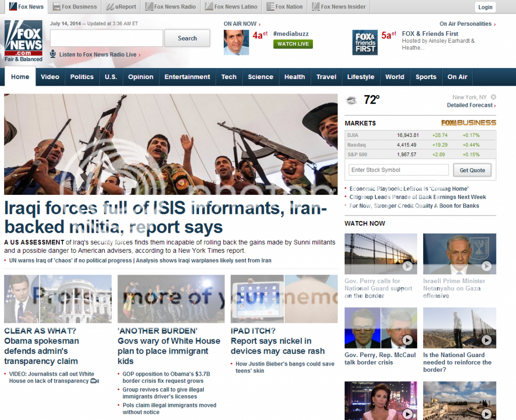Open UN warns Iraq of 'chaos' link
516x420 pixels.
point(71,260)
